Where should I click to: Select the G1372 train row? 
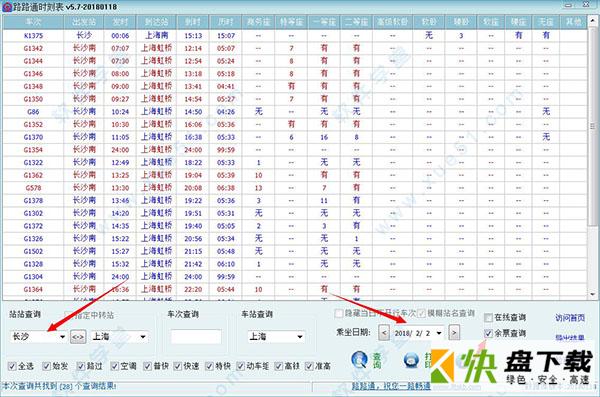[295, 226]
